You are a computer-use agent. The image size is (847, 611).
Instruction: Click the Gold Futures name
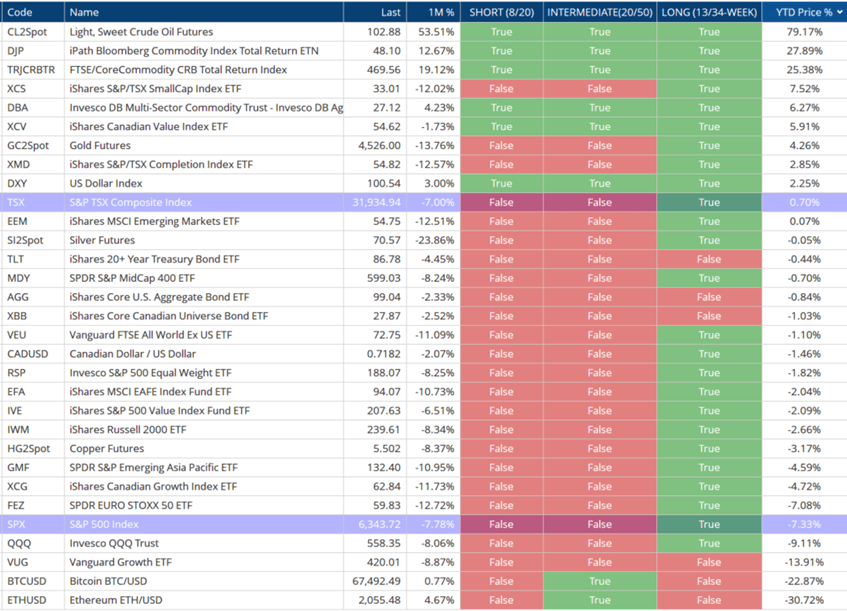tap(100, 145)
